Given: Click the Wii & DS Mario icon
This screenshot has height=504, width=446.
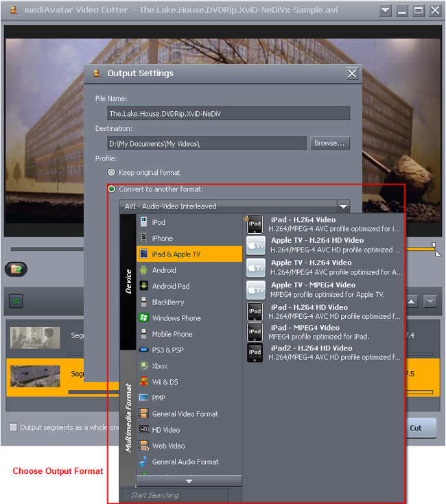Looking at the screenshot, I should click(x=143, y=381).
